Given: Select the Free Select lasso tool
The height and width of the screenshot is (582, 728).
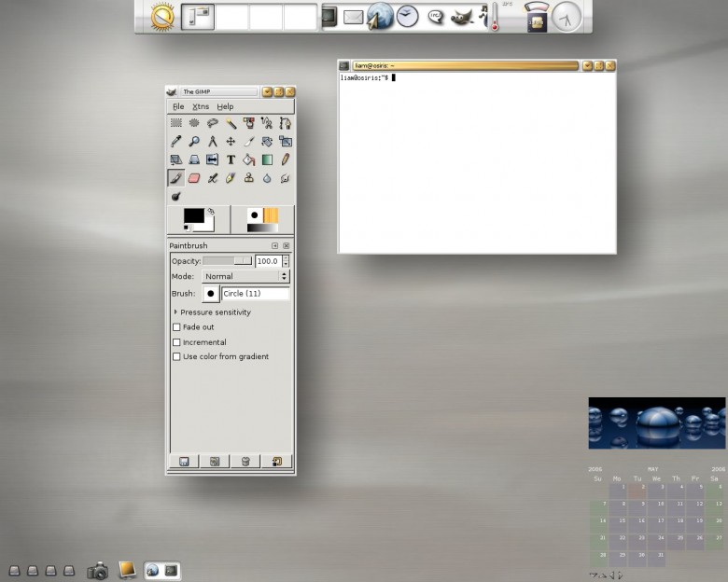Looking at the screenshot, I should point(212,123).
